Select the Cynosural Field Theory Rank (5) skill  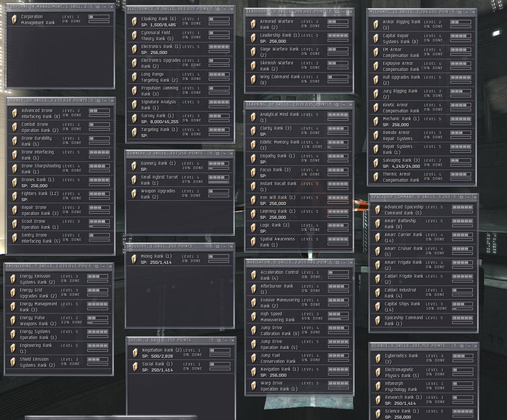coord(180,35)
